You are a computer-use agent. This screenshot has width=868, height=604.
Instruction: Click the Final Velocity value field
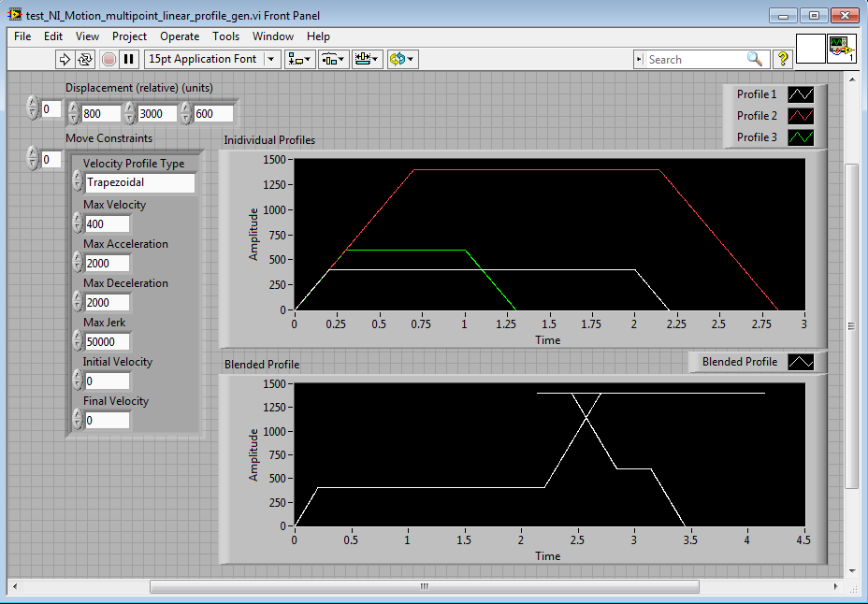pyautogui.click(x=108, y=421)
